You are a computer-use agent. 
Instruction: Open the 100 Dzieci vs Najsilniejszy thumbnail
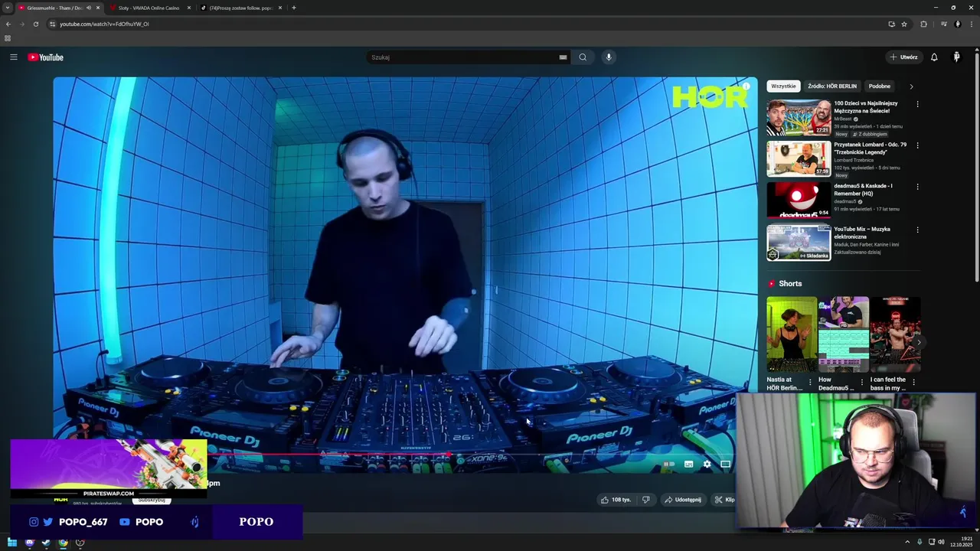799,117
